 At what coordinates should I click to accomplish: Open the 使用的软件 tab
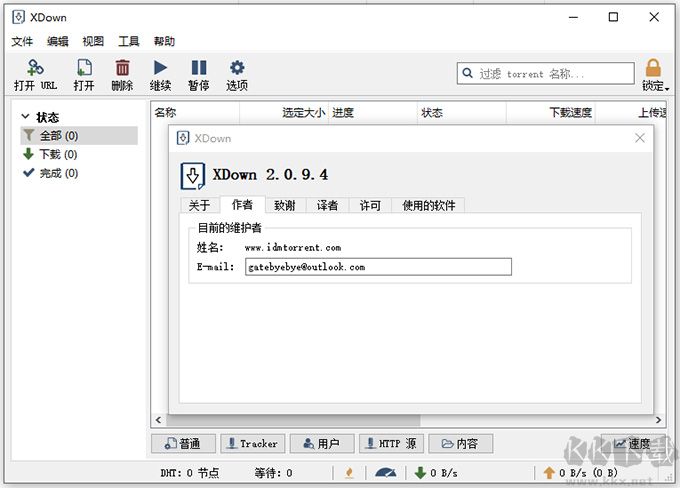click(x=428, y=205)
